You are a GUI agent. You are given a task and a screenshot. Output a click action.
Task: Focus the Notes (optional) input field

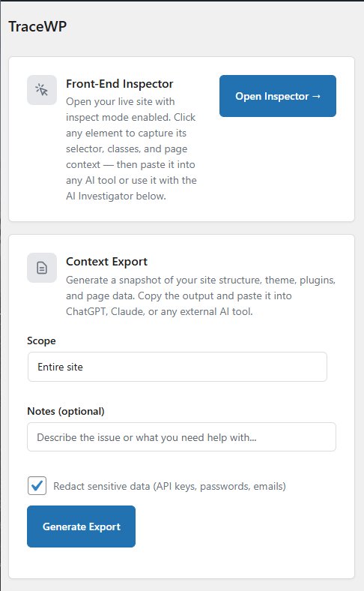[181, 436]
